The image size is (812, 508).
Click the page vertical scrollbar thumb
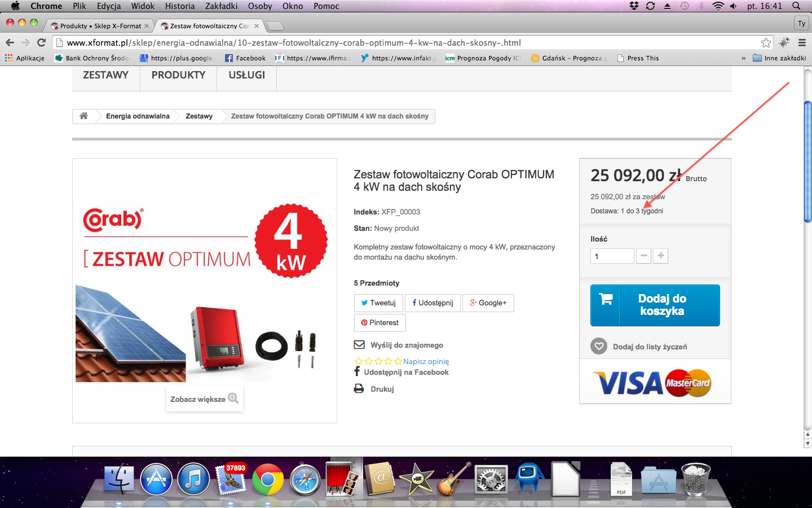tap(807, 161)
